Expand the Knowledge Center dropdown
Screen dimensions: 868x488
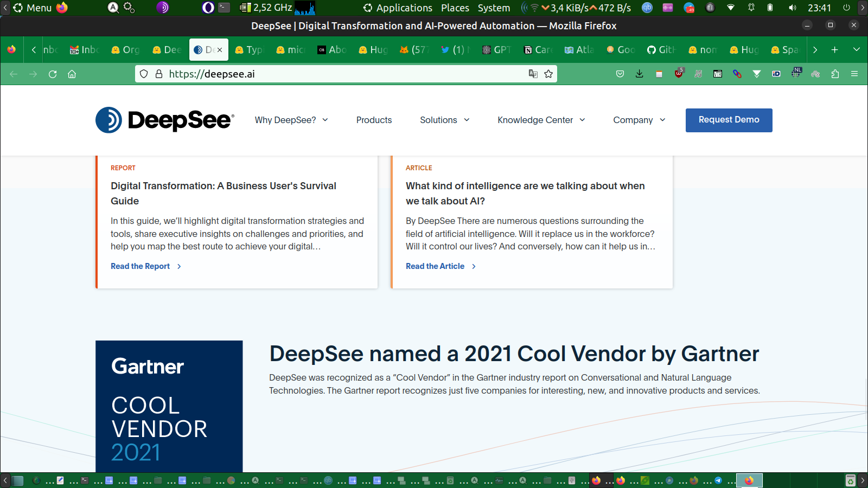[541, 120]
